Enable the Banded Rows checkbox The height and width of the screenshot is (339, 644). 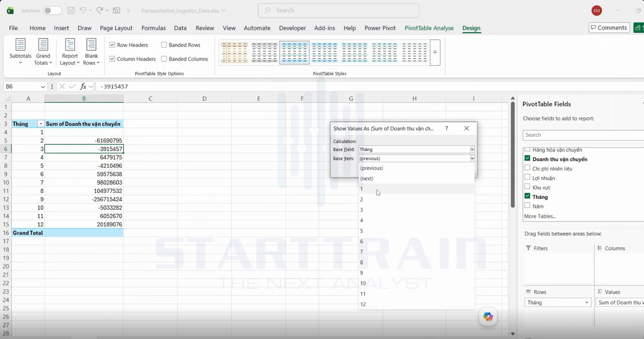164,45
